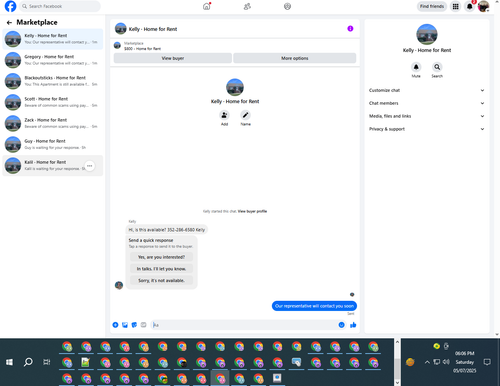Open the $800 - Home for Rent listing
This screenshot has width=500, height=386.
142,49
